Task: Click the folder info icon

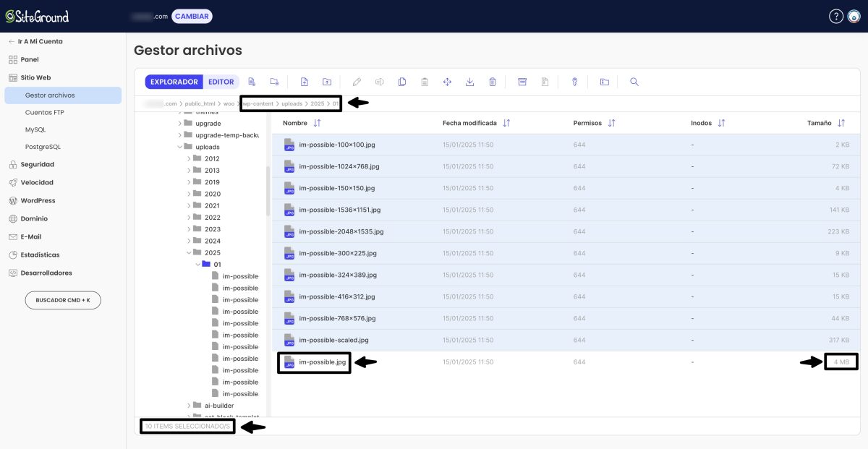Action: click(x=605, y=82)
